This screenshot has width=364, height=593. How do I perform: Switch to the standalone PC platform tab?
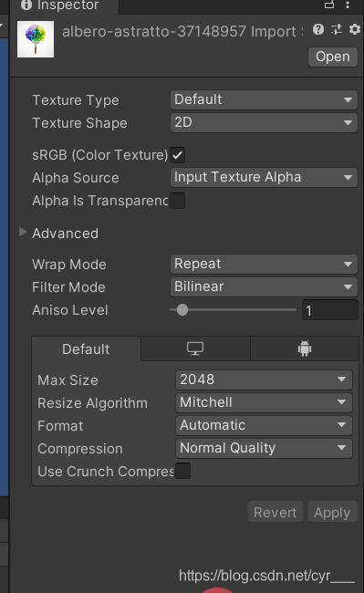pyautogui.click(x=195, y=349)
